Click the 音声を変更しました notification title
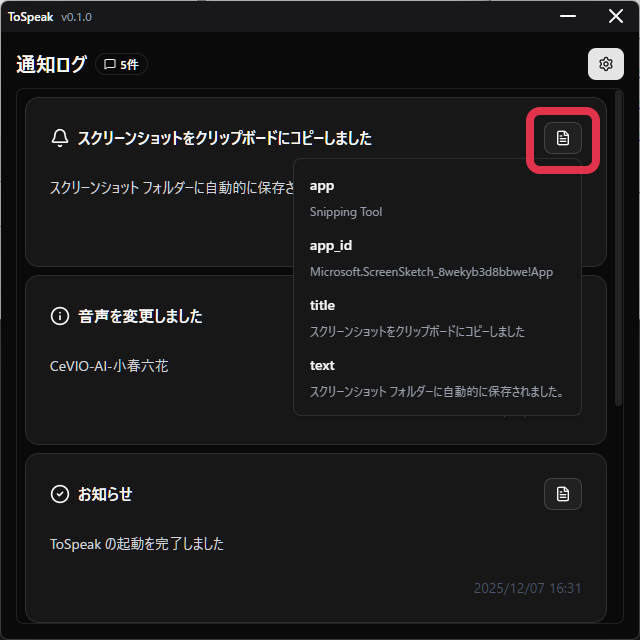 tap(140, 316)
